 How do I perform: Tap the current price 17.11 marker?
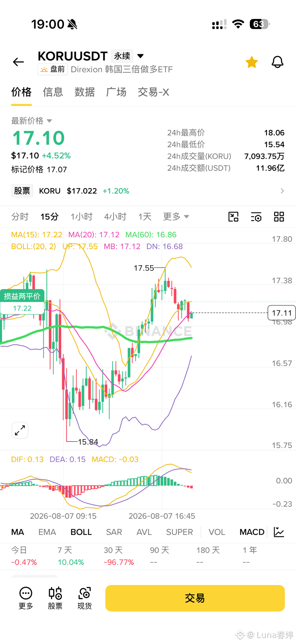pos(282,313)
